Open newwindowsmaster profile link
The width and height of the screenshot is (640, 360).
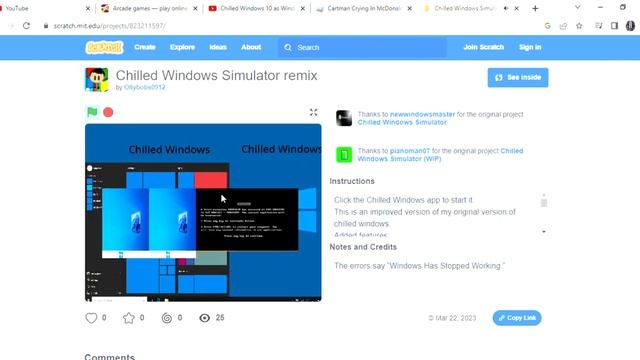pos(422,114)
